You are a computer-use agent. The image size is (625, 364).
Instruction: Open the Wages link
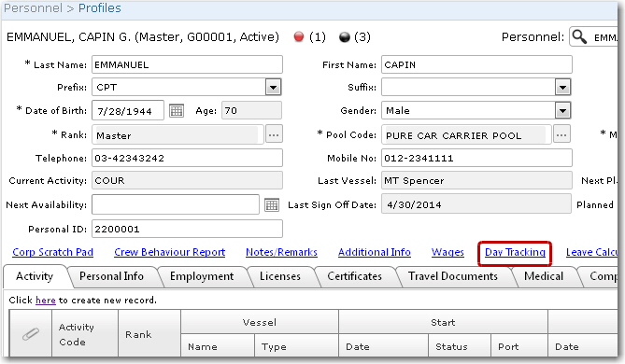tap(447, 252)
